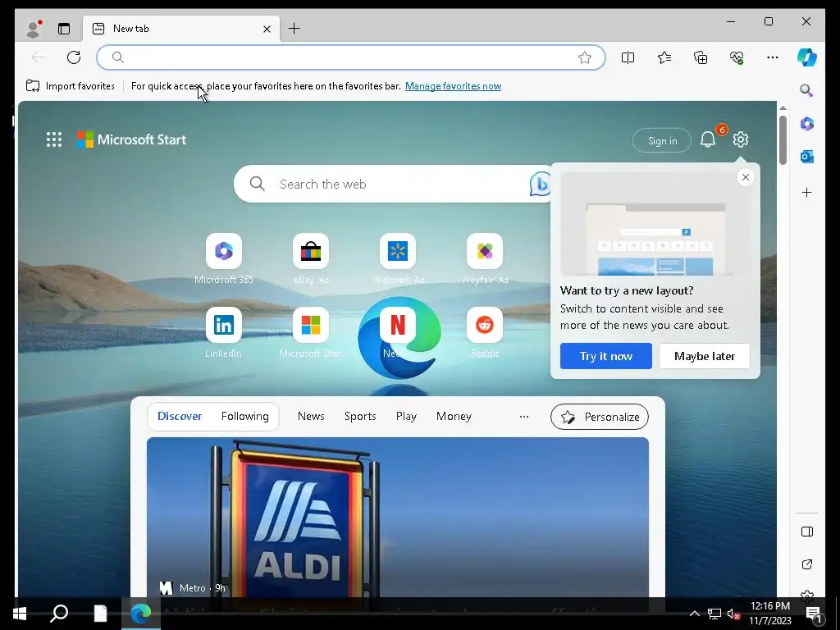Screen dimensions: 840x630
Task: Open Browser essentials heart icon
Action: 737,57
